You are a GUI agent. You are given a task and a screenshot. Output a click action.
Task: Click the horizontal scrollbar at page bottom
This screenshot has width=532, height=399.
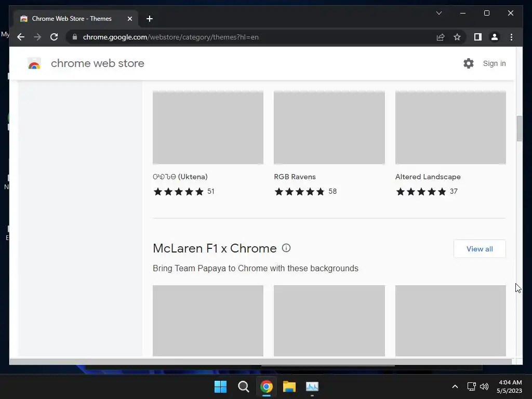[x=261, y=362]
